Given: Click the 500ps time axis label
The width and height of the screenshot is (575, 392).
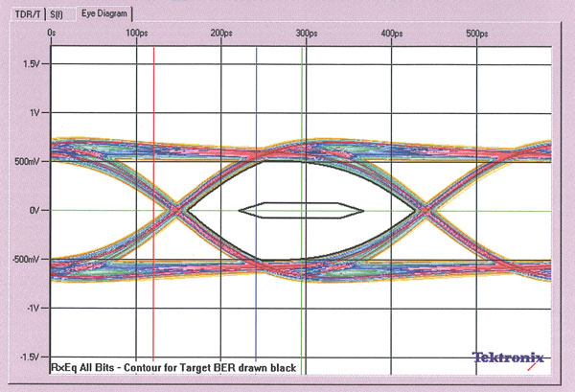Looking at the screenshot, I should point(475,34).
